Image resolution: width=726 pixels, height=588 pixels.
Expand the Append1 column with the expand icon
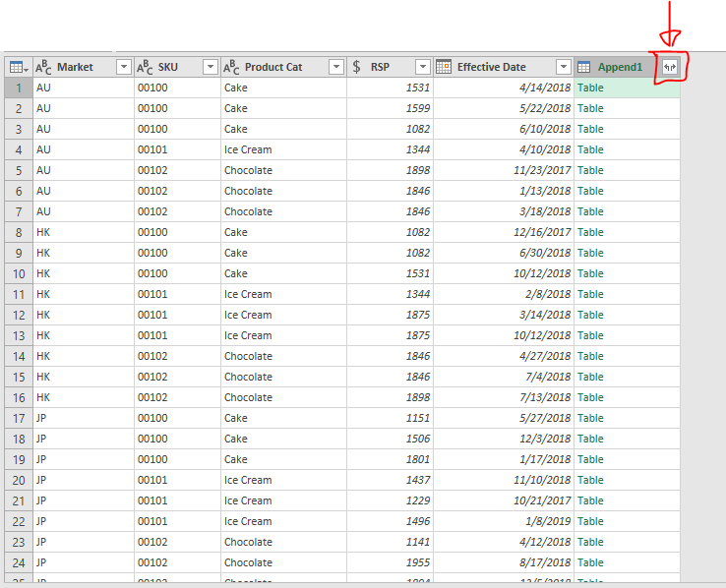(669, 67)
